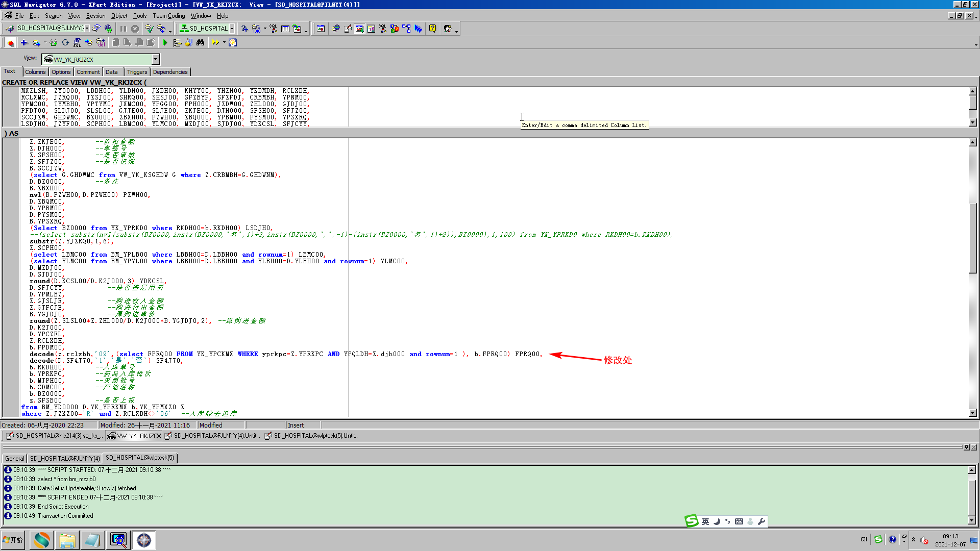This screenshot has height=551, width=980.
Task: Click the refresh circular arrow icon
Action: pos(65,43)
